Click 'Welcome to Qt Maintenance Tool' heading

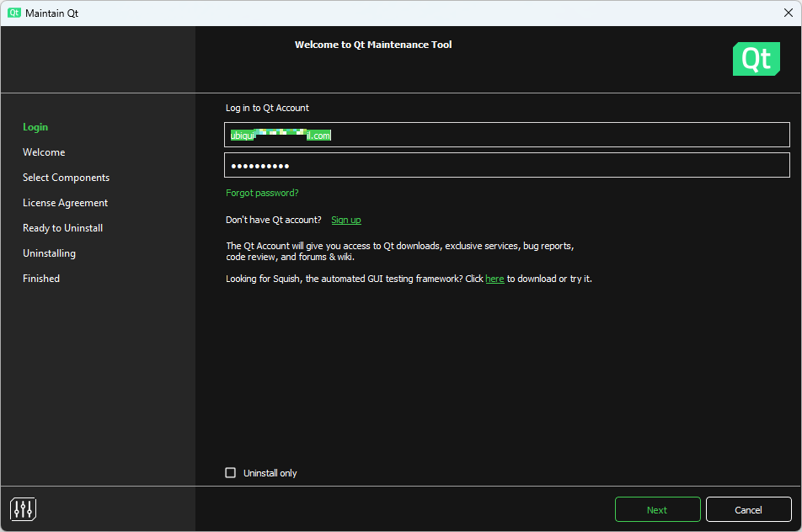[x=373, y=45]
